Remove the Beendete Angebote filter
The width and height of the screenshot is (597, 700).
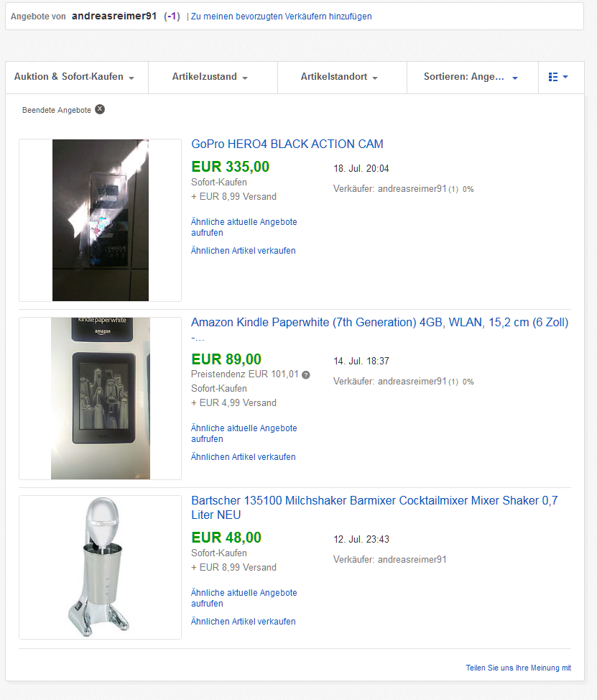point(100,109)
